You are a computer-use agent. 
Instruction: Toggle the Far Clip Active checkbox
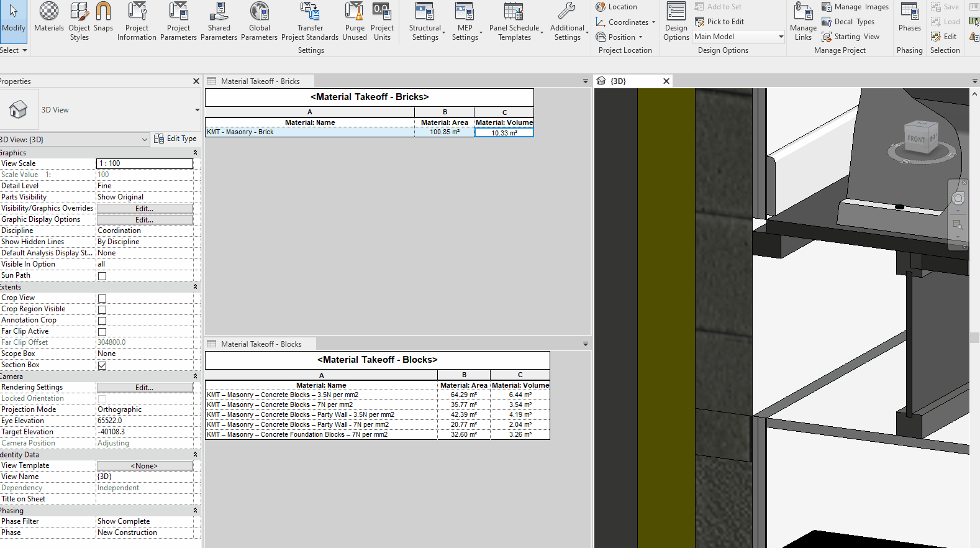click(102, 332)
